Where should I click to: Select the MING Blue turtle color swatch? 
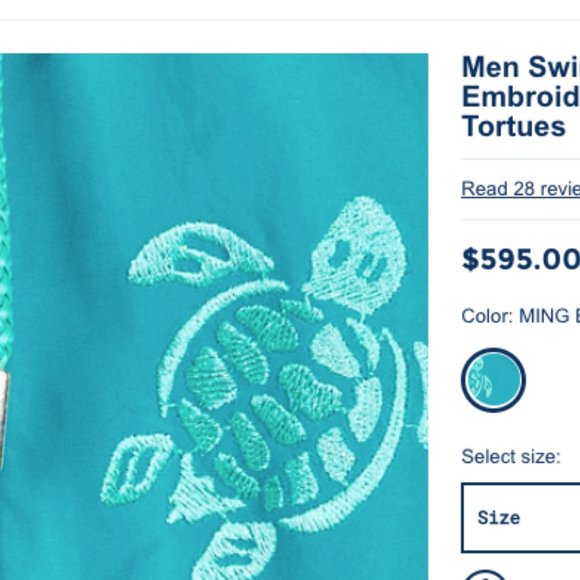pyautogui.click(x=493, y=380)
